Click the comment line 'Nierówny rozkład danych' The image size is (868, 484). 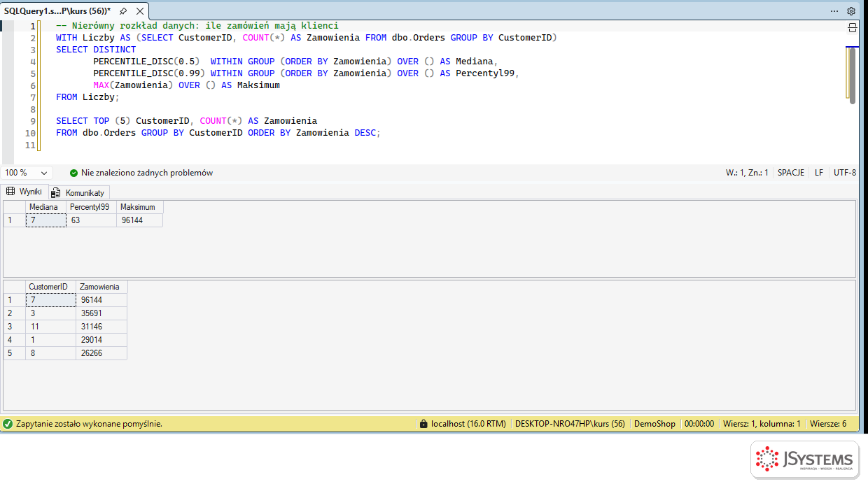[x=197, y=26]
